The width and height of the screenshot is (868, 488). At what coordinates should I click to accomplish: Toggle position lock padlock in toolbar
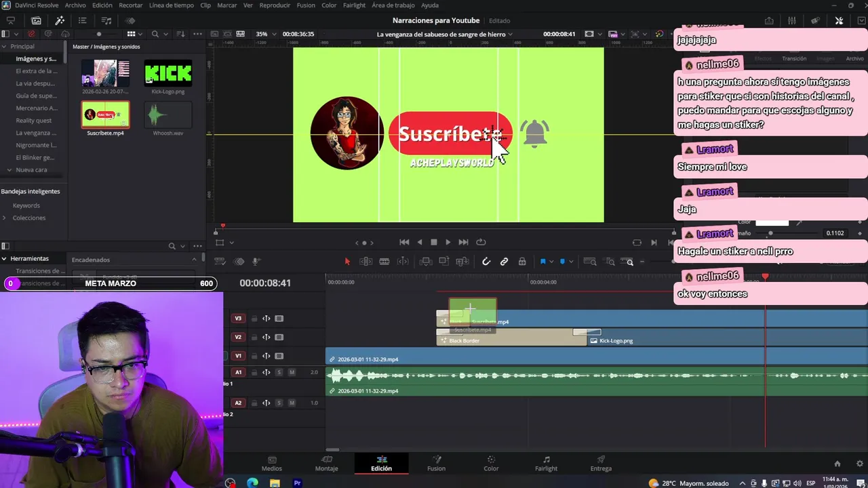tap(522, 262)
